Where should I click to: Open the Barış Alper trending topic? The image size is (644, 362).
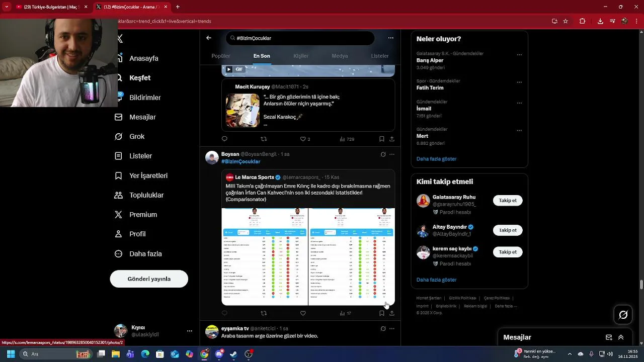[x=430, y=60]
